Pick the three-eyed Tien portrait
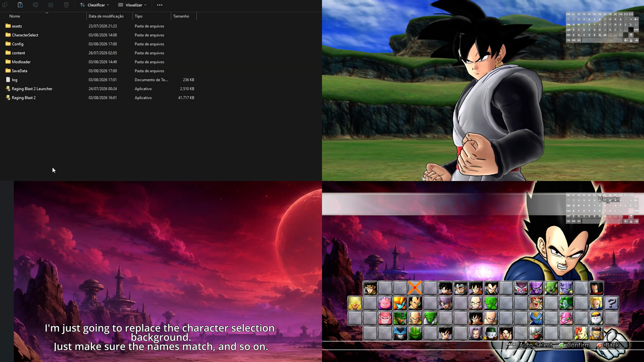644x362 pixels. click(x=491, y=318)
